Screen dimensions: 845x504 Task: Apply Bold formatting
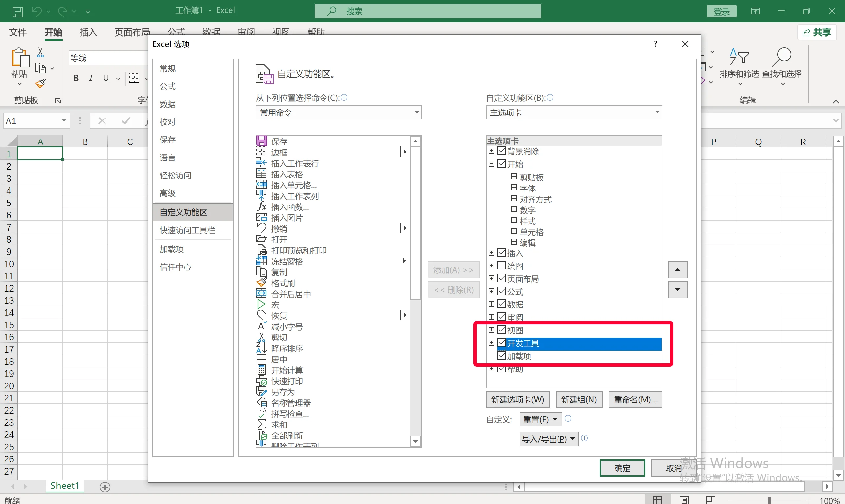coord(76,78)
